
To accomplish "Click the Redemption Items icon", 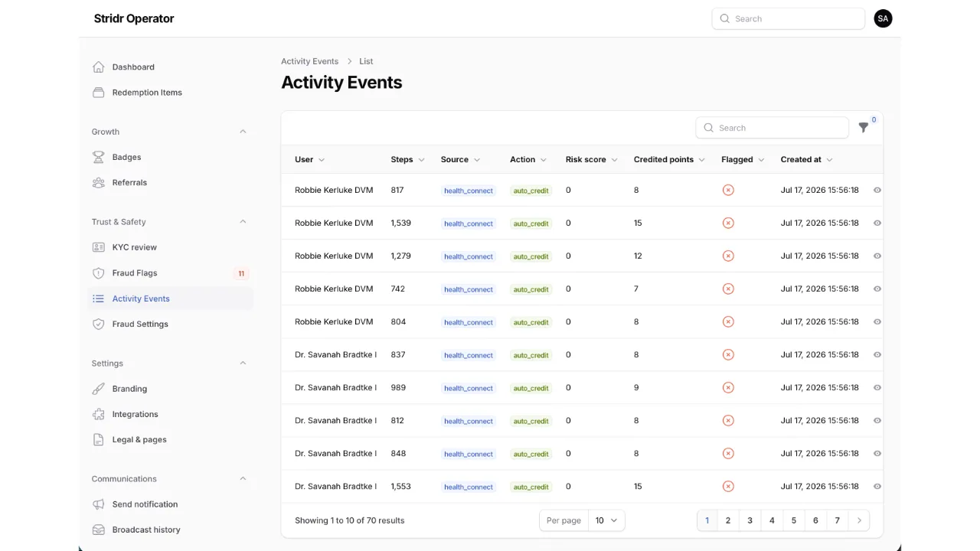I will [98, 93].
